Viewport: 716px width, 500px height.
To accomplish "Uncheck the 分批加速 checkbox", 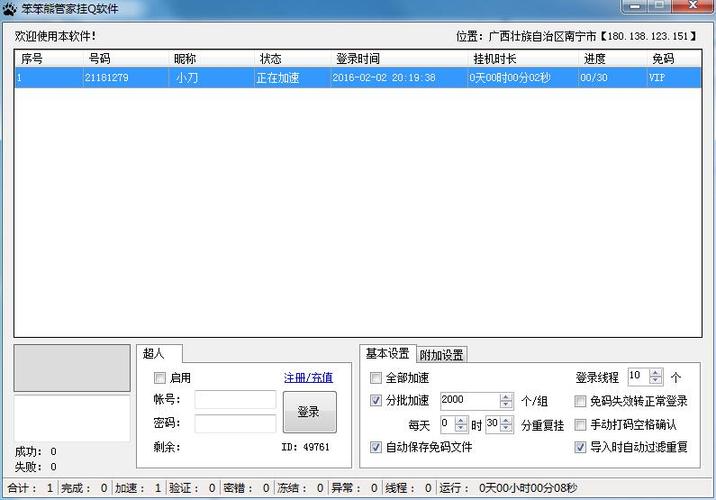I will (x=376, y=401).
